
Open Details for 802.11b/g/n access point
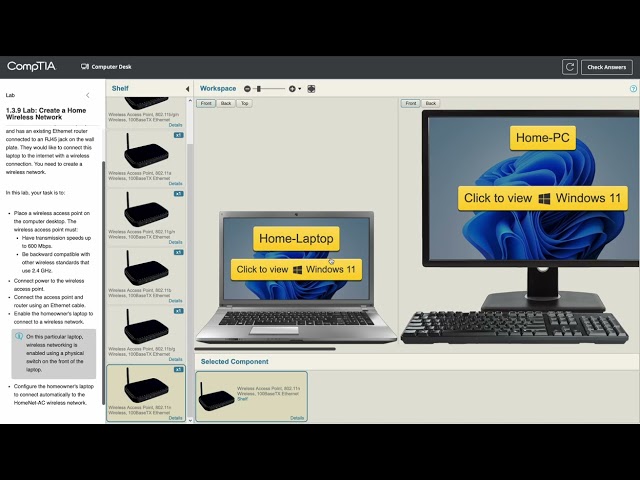click(x=176, y=125)
